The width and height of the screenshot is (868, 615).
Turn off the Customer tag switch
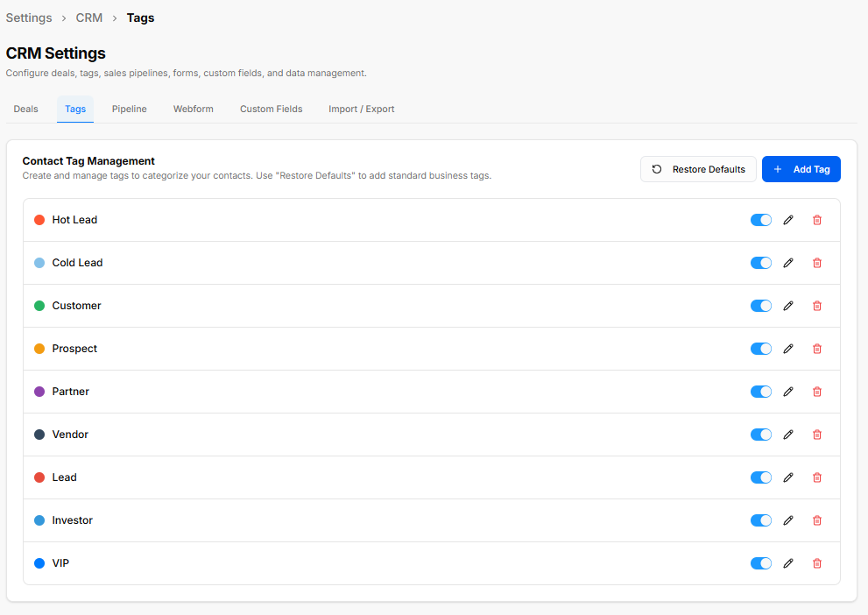(x=761, y=306)
